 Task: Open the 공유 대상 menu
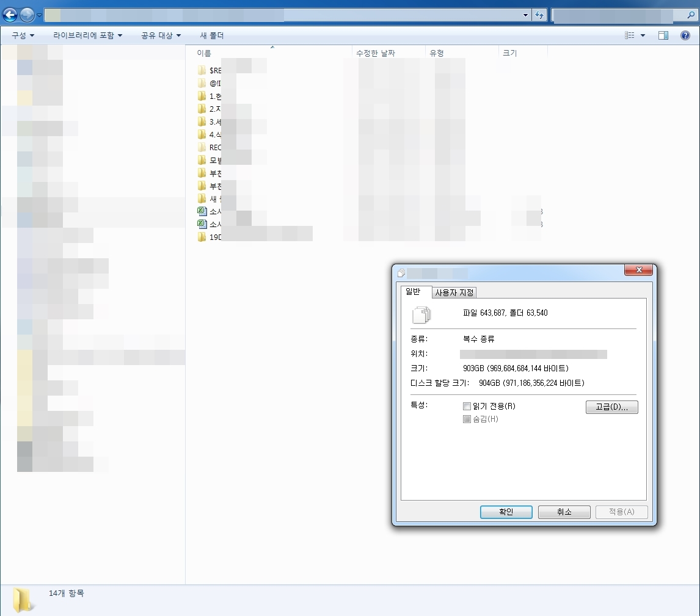161,35
